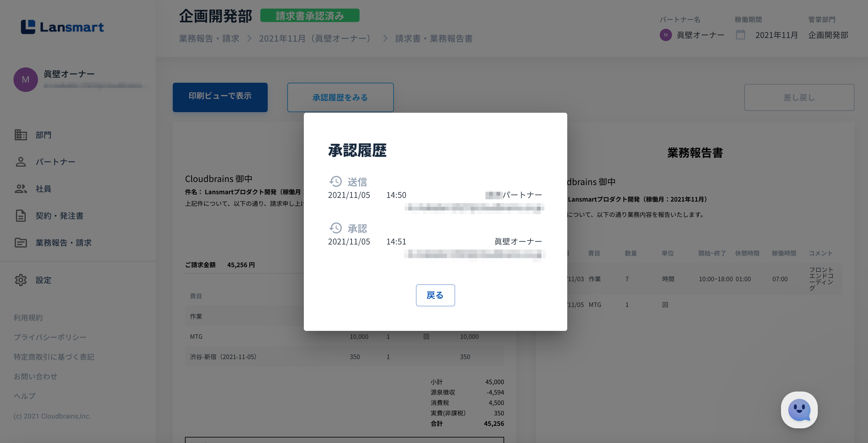Screen dimensions: 868x443
Task: Open the chat bot assistant widget
Action: click(799, 410)
